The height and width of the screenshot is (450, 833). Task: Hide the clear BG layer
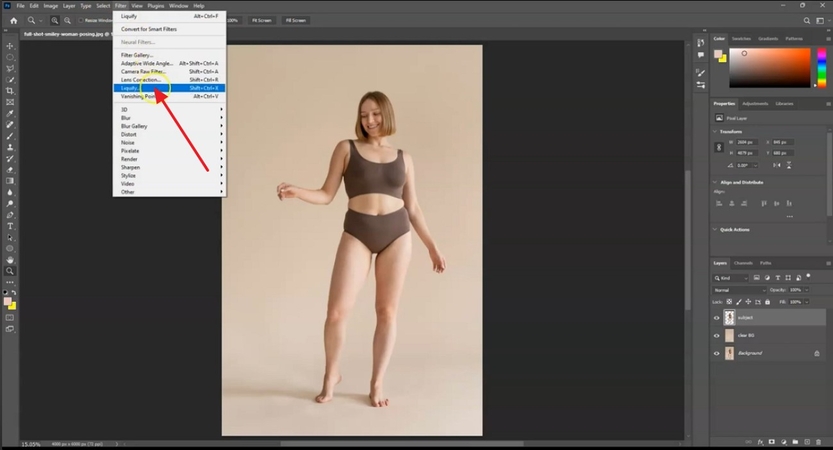[x=716, y=336]
